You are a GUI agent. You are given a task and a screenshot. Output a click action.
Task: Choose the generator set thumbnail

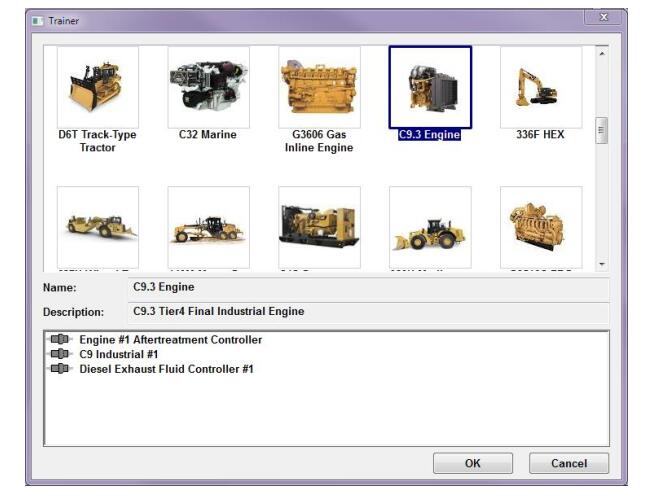(319, 227)
